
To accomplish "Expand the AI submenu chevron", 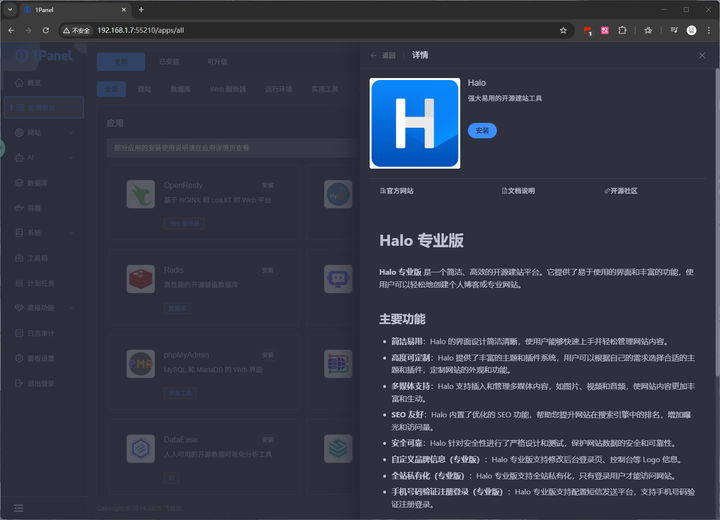I will coord(72,158).
